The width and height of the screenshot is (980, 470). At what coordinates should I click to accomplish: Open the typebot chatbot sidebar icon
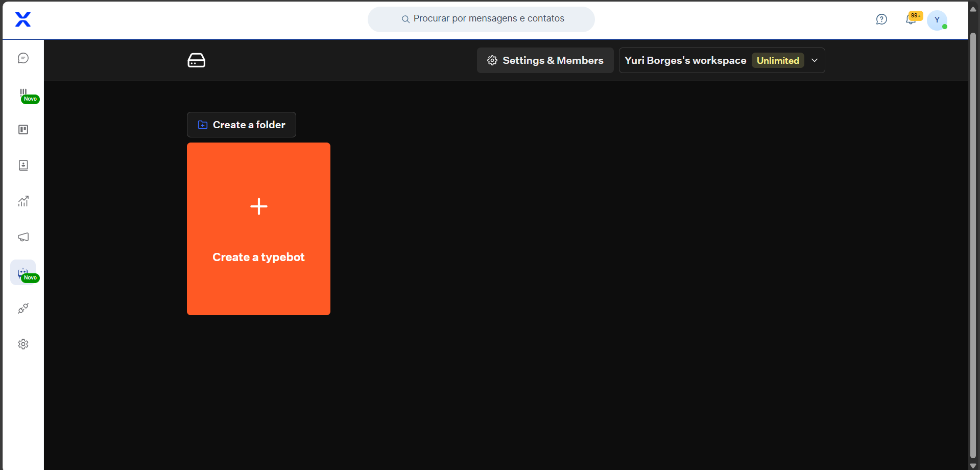click(x=23, y=273)
